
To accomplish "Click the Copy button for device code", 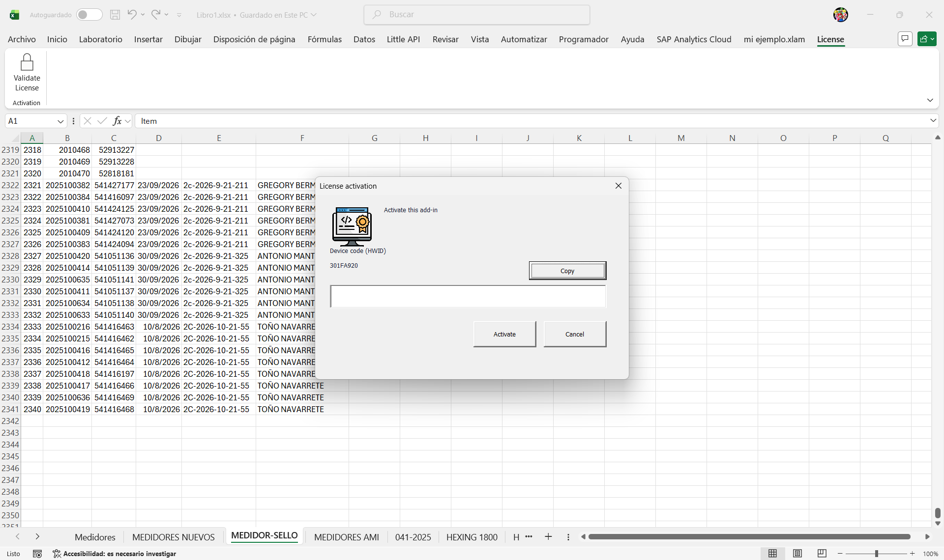I will coord(567,271).
